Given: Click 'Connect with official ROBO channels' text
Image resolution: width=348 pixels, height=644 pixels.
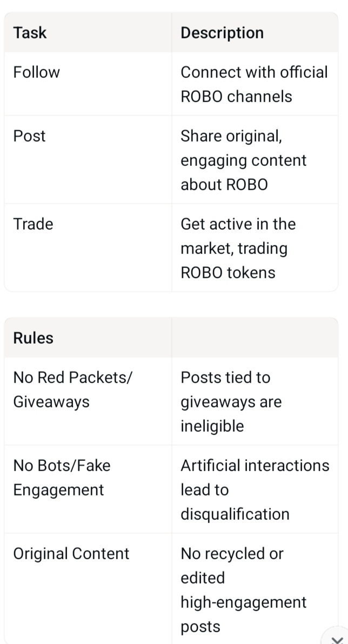Looking at the screenshot, I should pos(254,84).
